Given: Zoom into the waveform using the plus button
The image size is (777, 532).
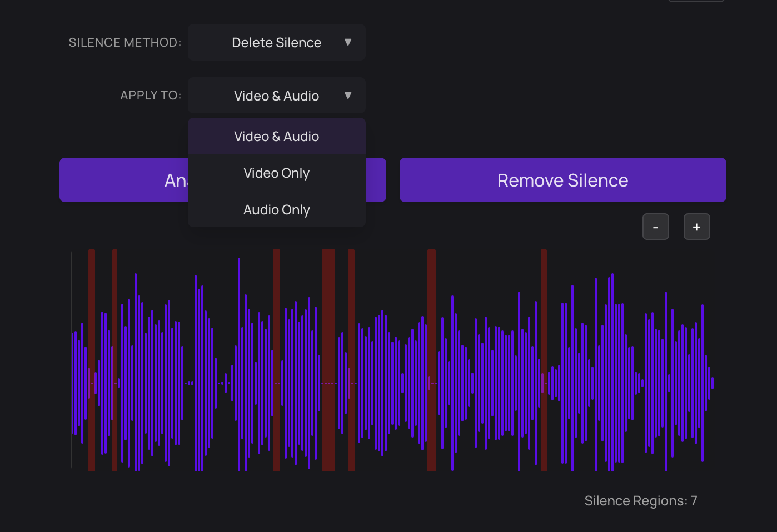Looking at the screenshot, I should pos(696,227).
